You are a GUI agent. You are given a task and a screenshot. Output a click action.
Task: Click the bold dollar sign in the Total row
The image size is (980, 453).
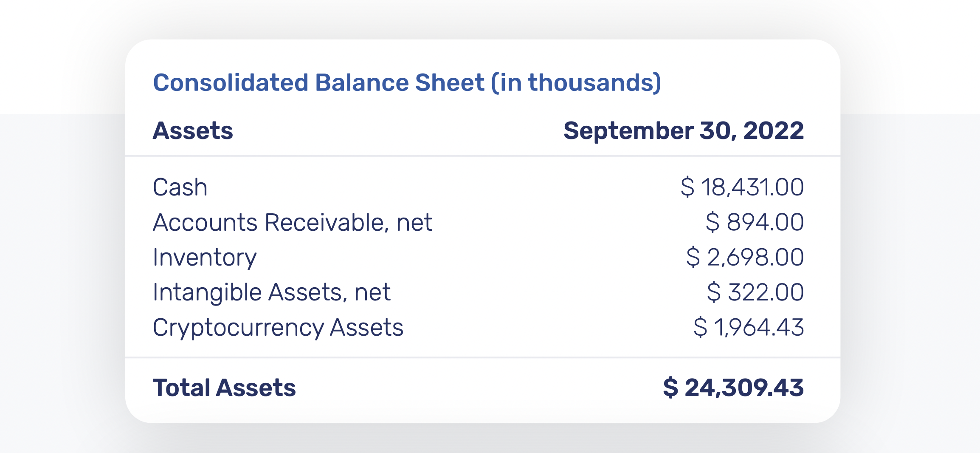click(670, 388)
